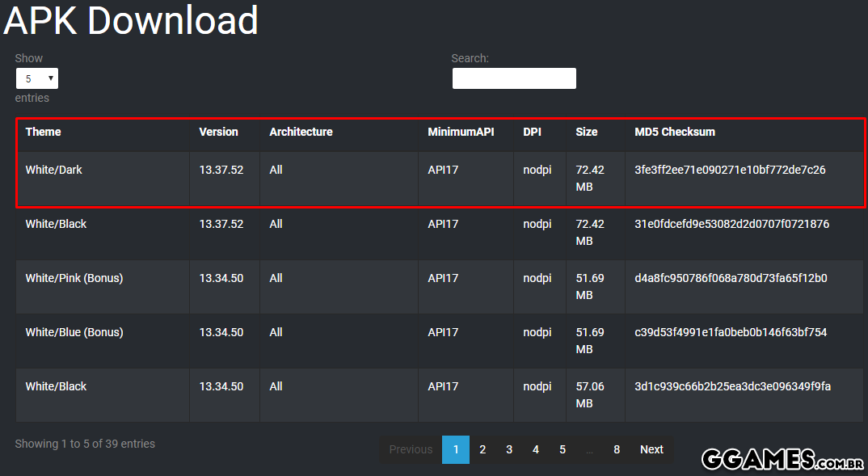Go to pagination page 4

click(536, 449)
